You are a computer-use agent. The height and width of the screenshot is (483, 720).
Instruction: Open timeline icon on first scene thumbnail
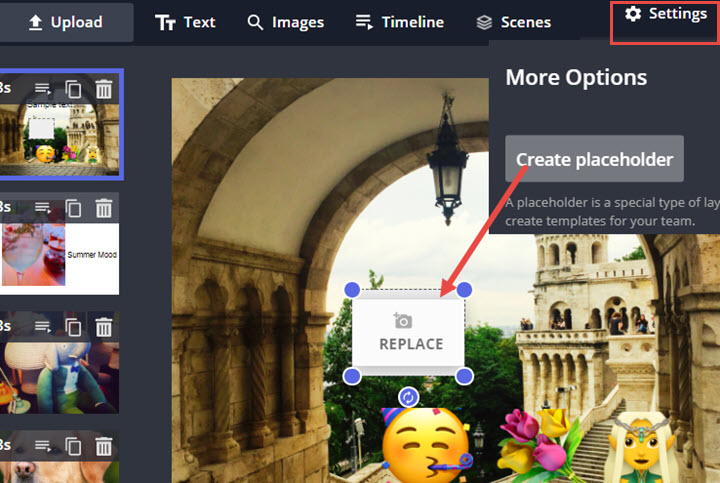coord(43,89)
